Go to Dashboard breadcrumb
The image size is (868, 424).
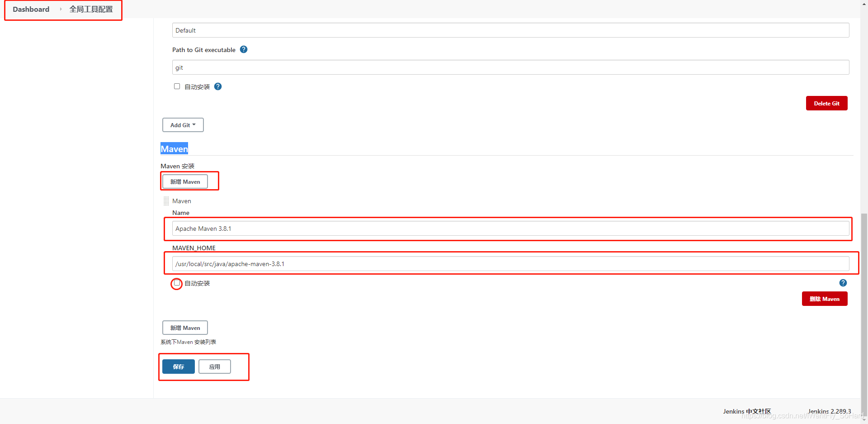[31, 9]
